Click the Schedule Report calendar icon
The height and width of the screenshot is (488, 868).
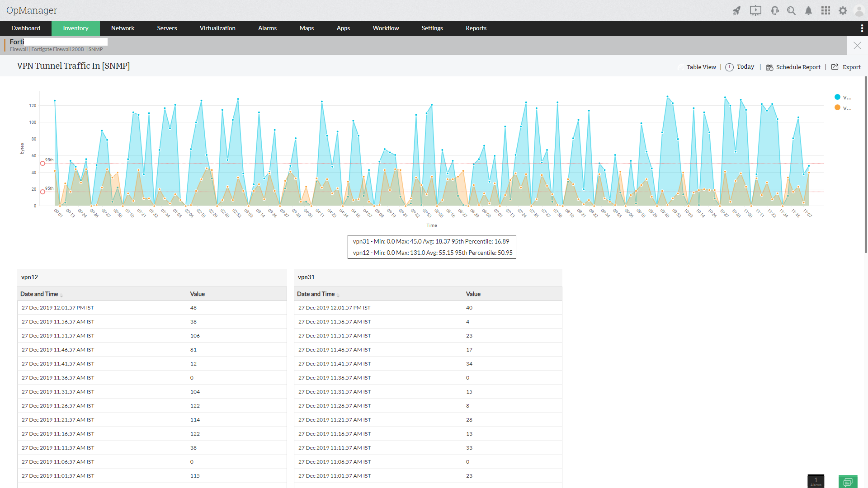pos(770,67)
